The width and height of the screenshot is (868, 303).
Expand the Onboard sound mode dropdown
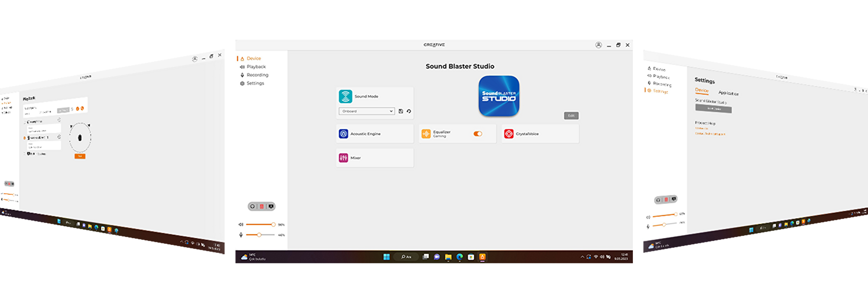click(x=367, y=111)
